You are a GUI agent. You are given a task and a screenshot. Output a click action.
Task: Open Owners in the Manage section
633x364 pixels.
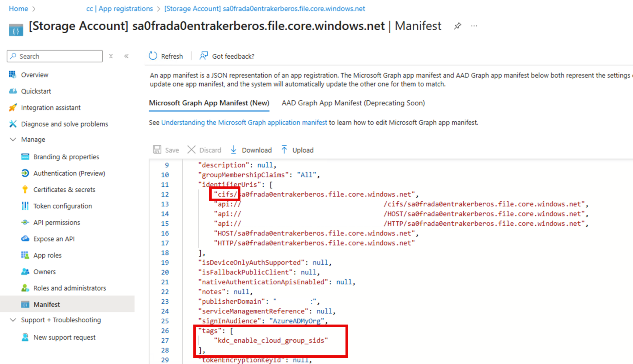click(45, 272)
